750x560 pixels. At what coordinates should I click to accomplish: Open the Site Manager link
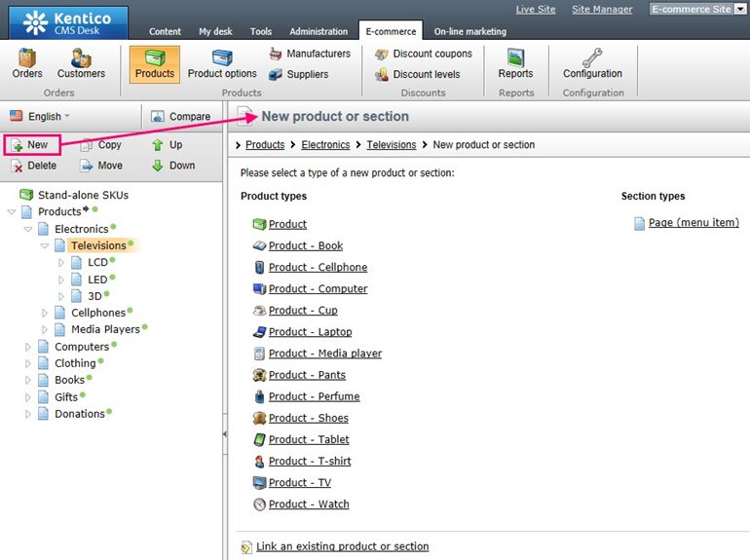click(602, 9)
